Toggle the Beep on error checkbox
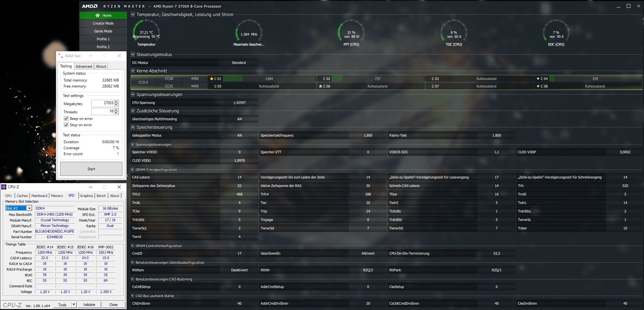644x310 pixels. [x=66, y=119]
